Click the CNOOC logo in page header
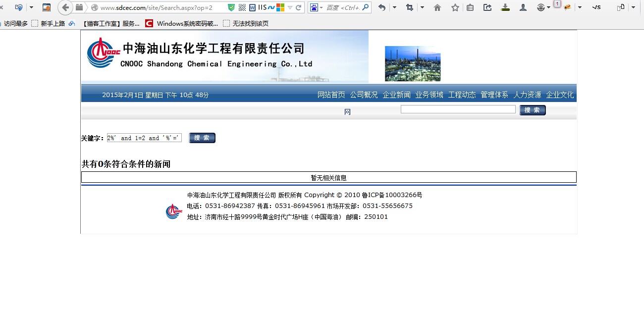644x309 pixels. pyautogui.click(x=104, y=52)
